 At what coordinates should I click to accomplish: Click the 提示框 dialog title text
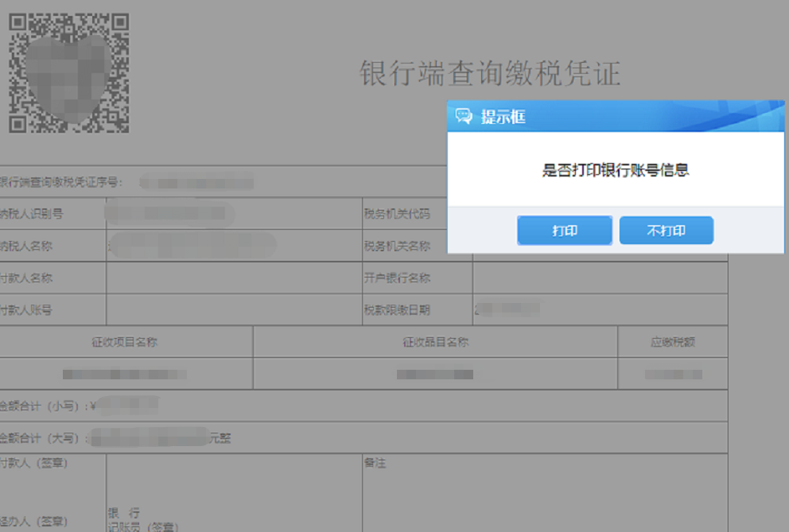(503, 117)
